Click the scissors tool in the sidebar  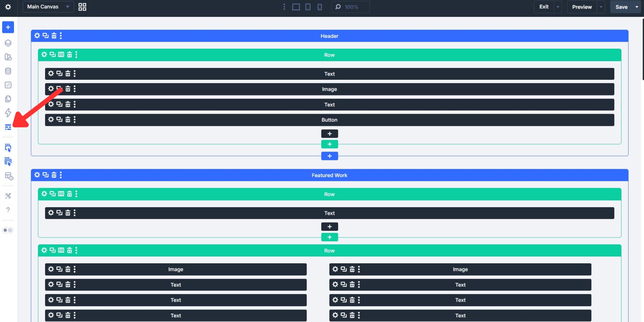[x=8, y=196]
